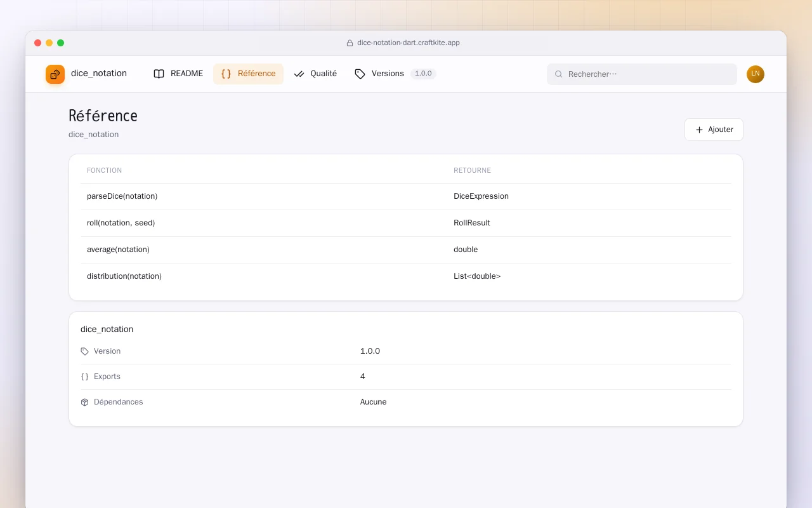Click the curly braces Référence icon
This screenshot has height=508, width=812.
click(226, 74)
